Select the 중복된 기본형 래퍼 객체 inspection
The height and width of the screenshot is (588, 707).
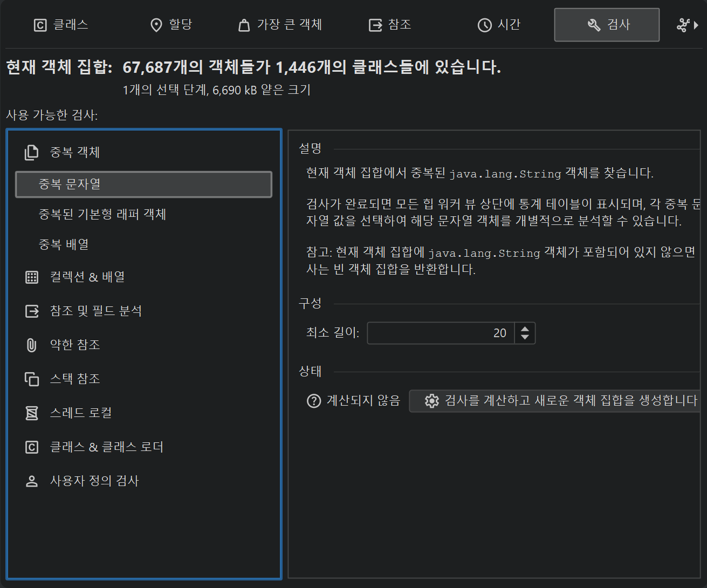[102, 215]
